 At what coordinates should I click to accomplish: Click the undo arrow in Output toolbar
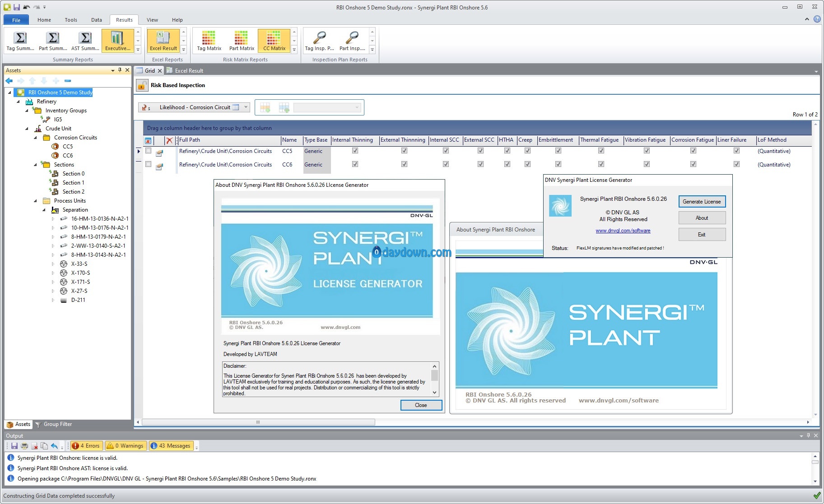click(54, 446)
